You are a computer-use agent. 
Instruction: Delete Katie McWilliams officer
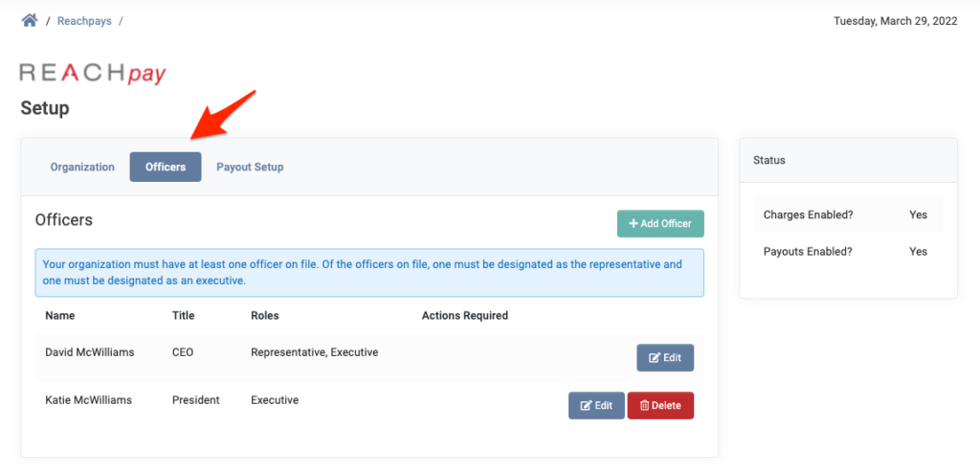click(x=660, y=405)
